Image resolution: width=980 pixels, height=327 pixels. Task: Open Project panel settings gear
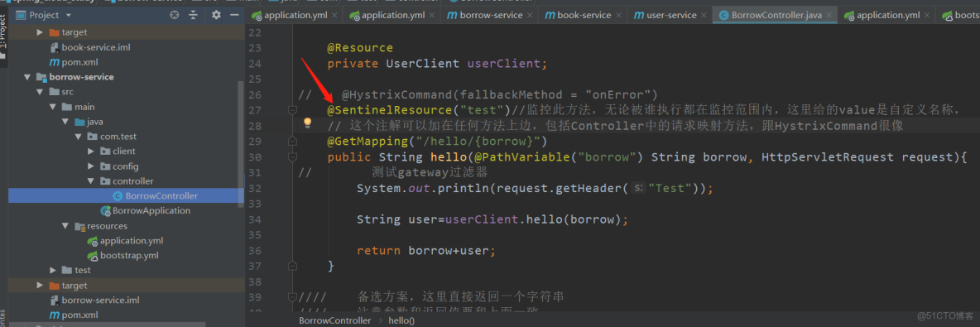pyautogui.click(x=216, y=15)
